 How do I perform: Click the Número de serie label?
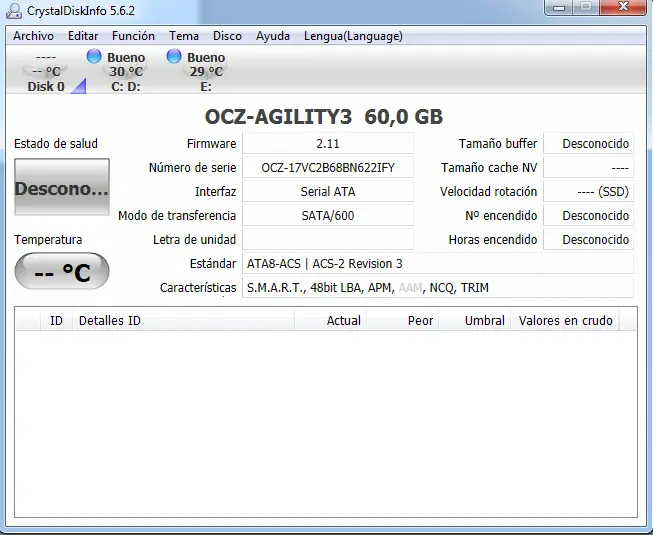(192, 168)
